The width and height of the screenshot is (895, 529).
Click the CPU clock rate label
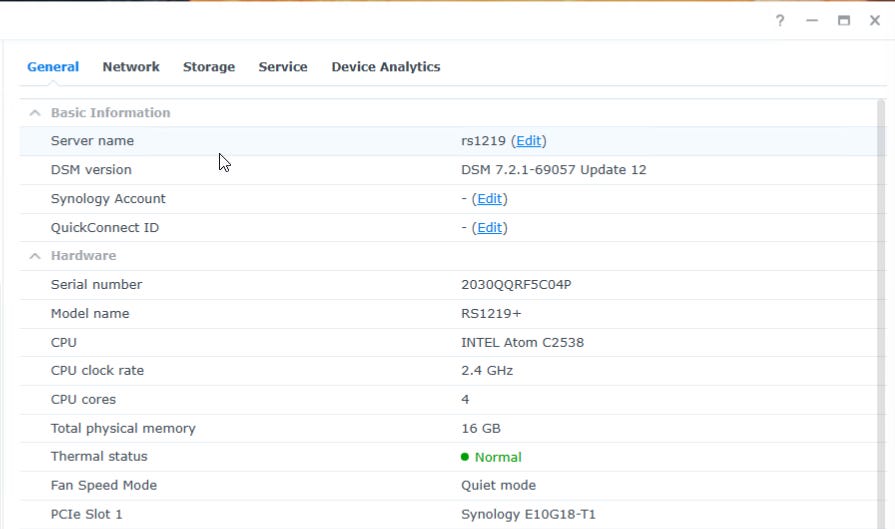(97, 371)
